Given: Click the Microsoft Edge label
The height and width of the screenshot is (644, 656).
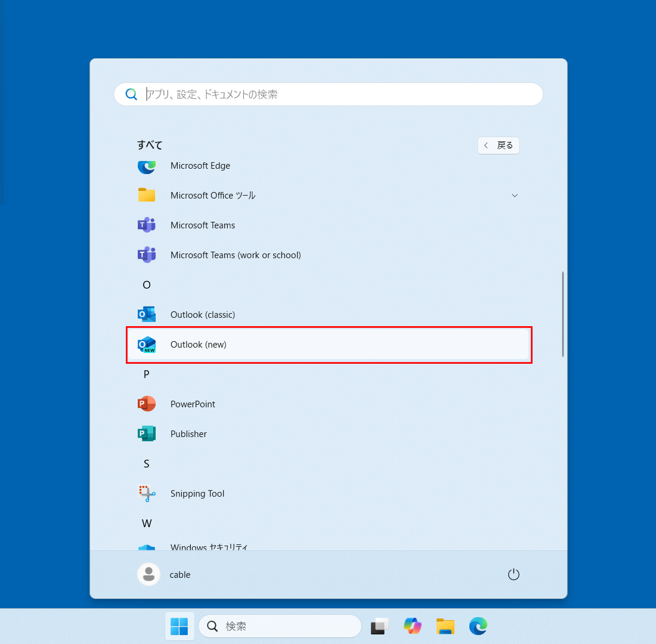Looking at the screenshot, I should tap(200, 166).
